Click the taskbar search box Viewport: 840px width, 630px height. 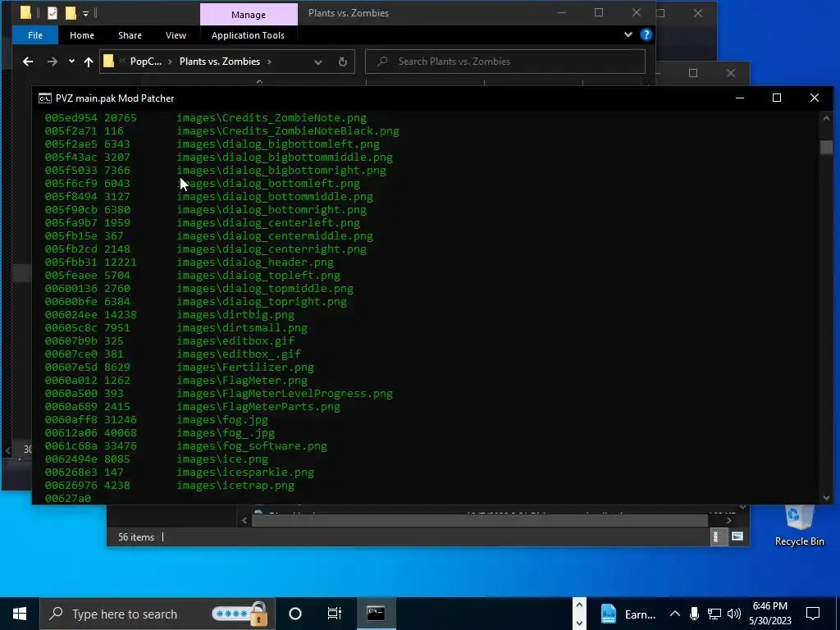click(157, 614)
